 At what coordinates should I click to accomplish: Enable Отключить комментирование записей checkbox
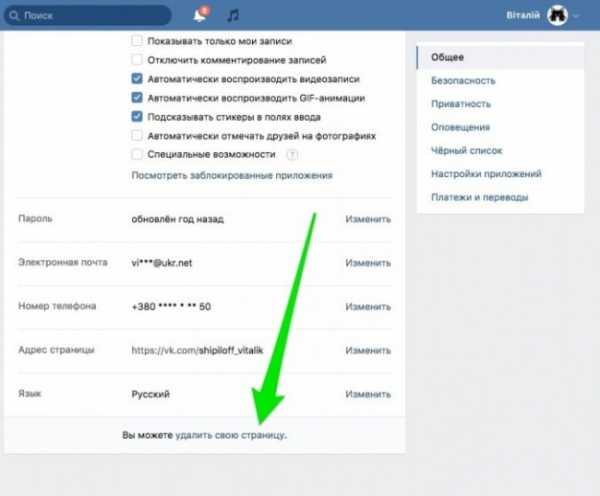[x=137, y=60]
